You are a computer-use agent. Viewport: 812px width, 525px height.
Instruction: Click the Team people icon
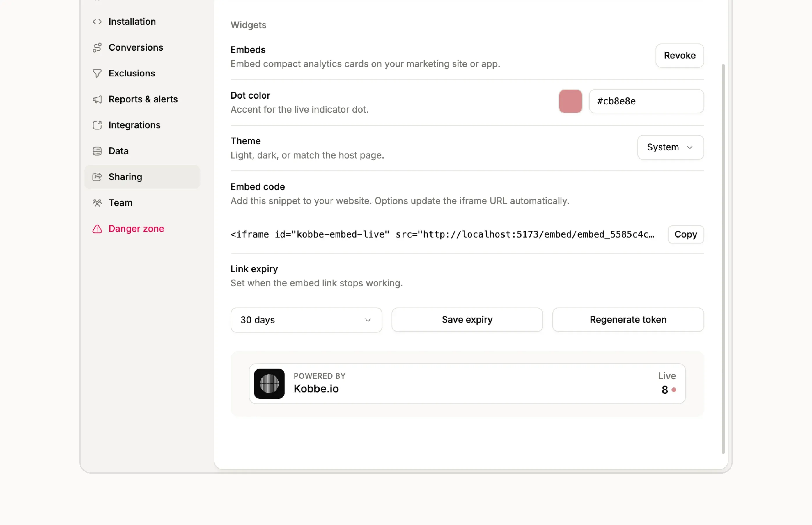click(x=97, y=203)
